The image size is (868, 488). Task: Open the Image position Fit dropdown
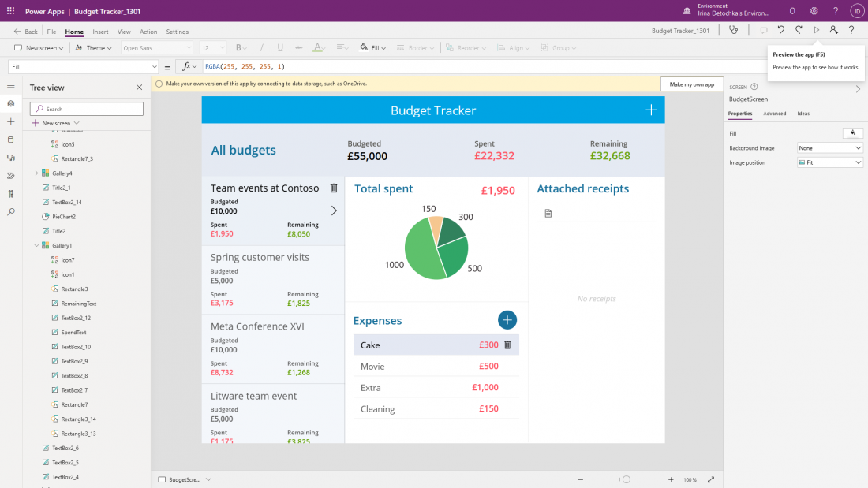830,162
